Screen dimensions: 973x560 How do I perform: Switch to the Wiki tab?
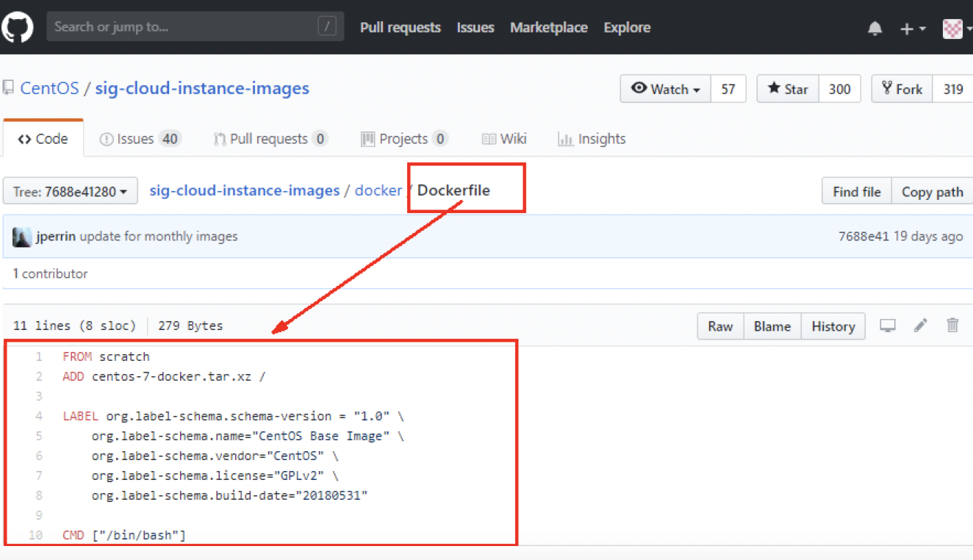pyautogui.click(x=504, y=139)
